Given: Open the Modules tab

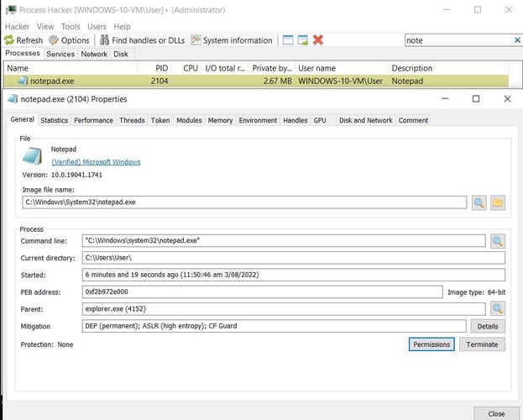Looking at the screenshot, I should point(189,120).
